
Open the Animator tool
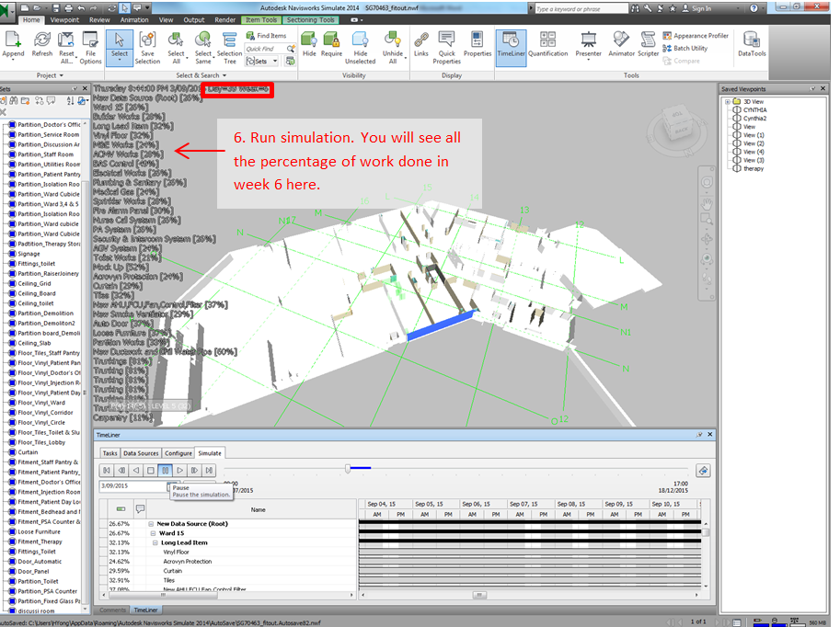[621, 44]
